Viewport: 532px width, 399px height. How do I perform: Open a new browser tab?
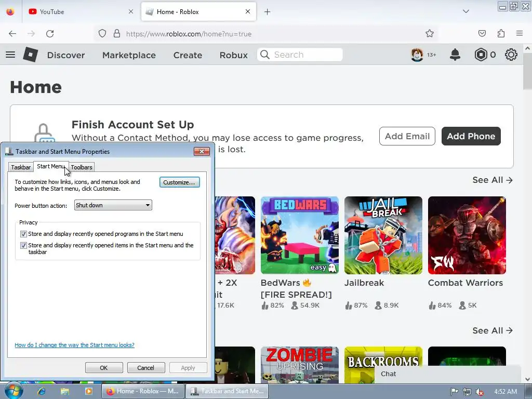tap(268, 12)
